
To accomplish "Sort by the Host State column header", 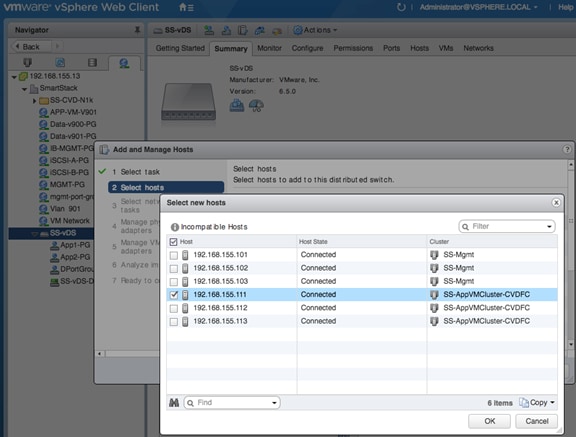I will (361, 242).
